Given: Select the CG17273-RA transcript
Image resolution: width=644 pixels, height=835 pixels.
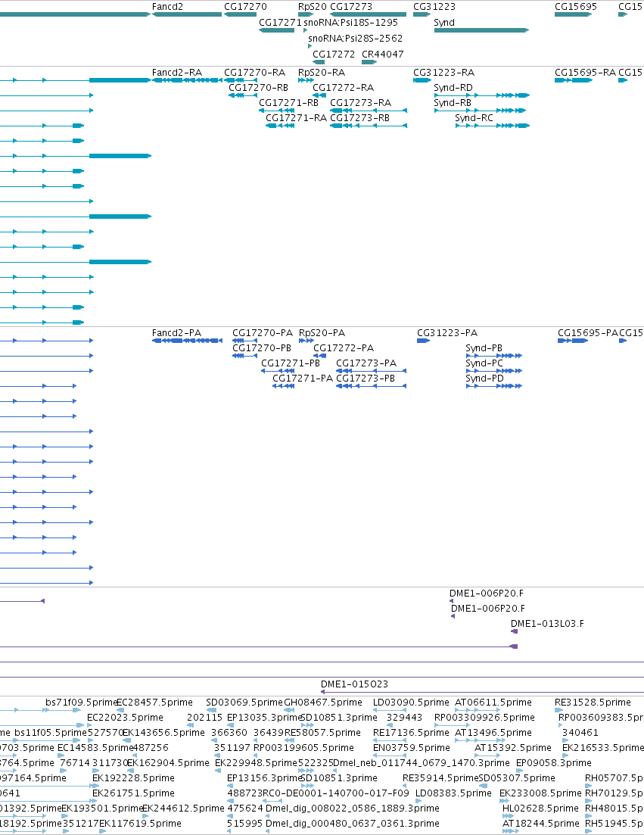Looking at the screenshot, I should pos(369,111).
